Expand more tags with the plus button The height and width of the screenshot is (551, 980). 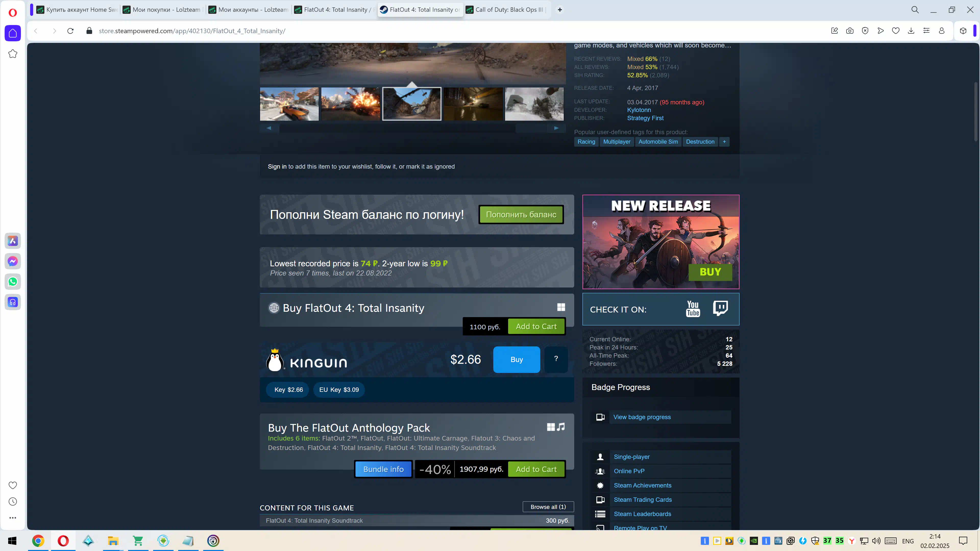(724, 142)
